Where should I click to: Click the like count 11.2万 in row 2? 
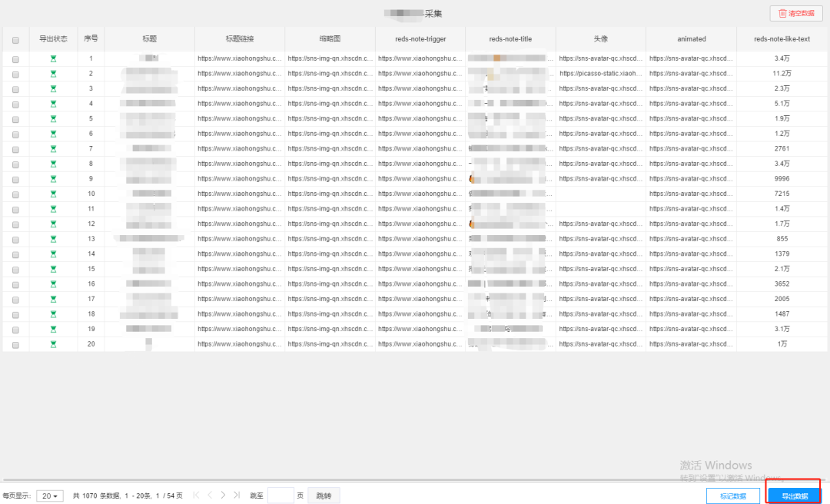(x=782, y=74)
